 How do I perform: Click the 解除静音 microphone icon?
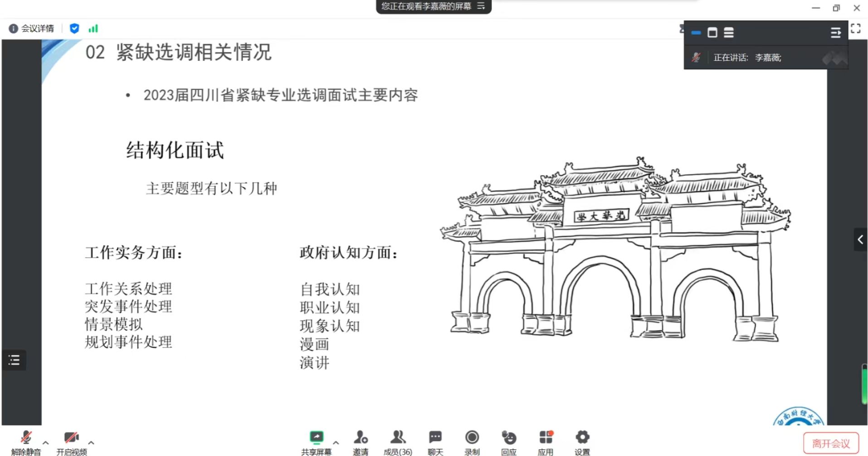tap(26, 438)
